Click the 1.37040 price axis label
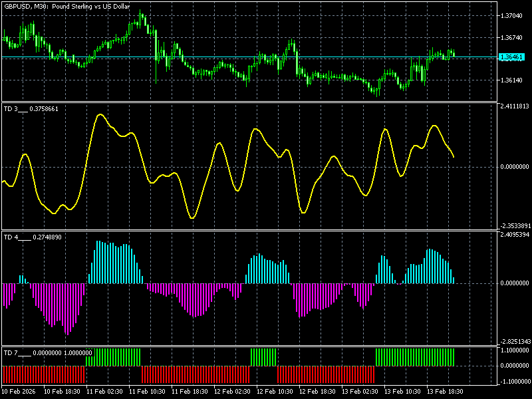The image size is (532, 399). 511,15
